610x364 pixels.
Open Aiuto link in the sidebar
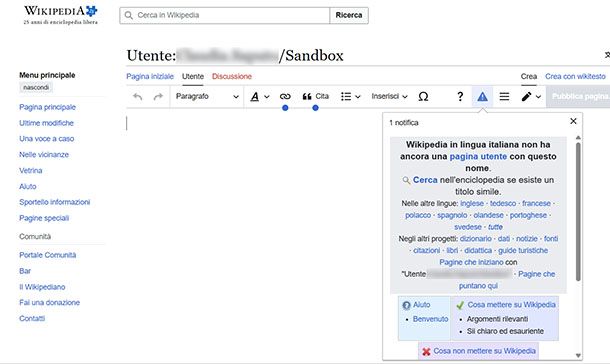[x=28, y=186]
